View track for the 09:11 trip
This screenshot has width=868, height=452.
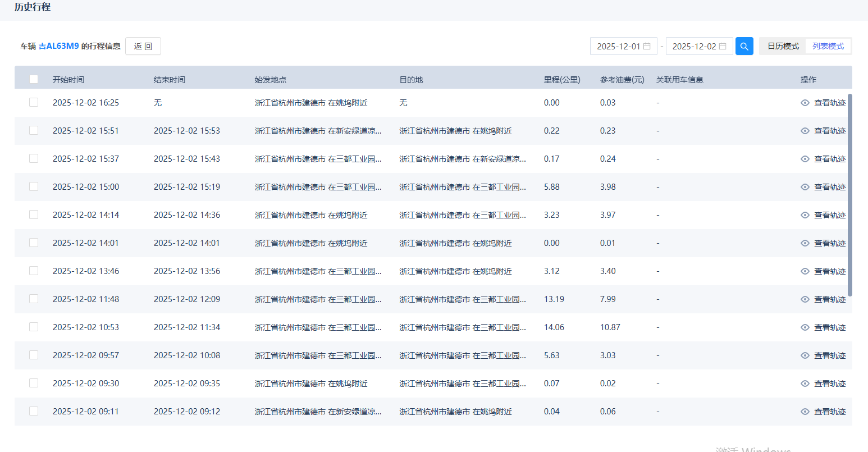coord(823,412)
